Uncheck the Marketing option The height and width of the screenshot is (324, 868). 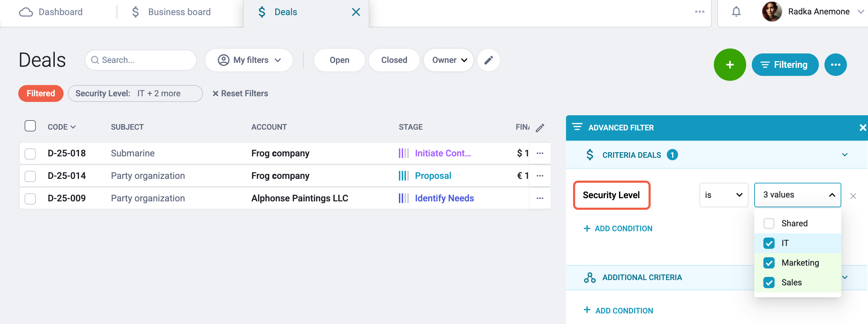[x=769, y=263]
